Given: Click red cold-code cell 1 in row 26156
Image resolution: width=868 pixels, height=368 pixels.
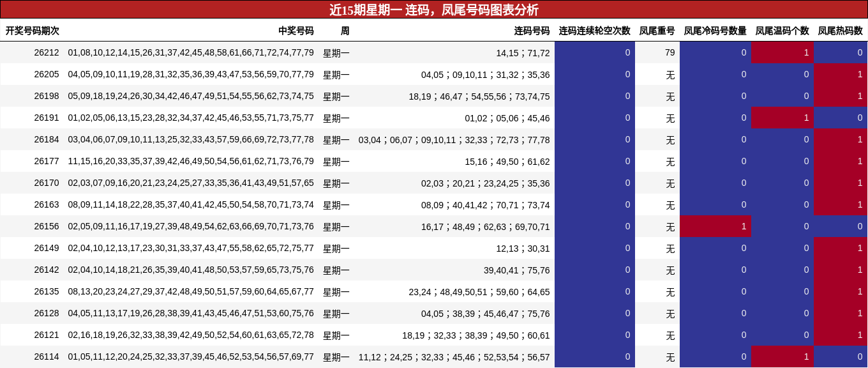Looking at the screenshot, I should point(715,226).
